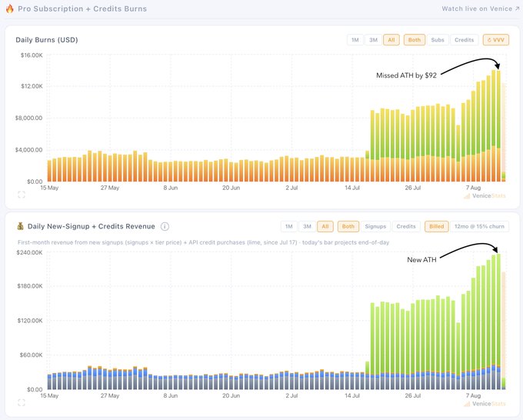Expand Revenue chart to fullscreen

pos(22,402)
